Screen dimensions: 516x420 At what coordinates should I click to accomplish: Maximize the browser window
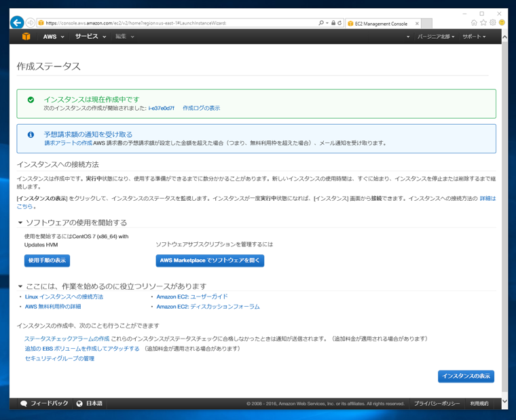[482, 14]
